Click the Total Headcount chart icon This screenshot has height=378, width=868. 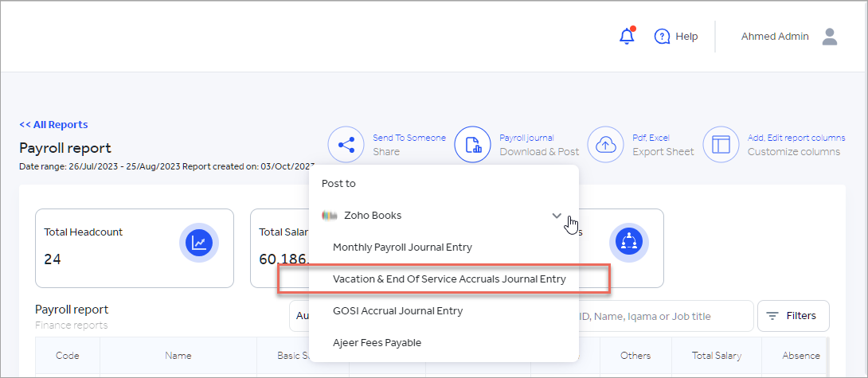point(197,244)
